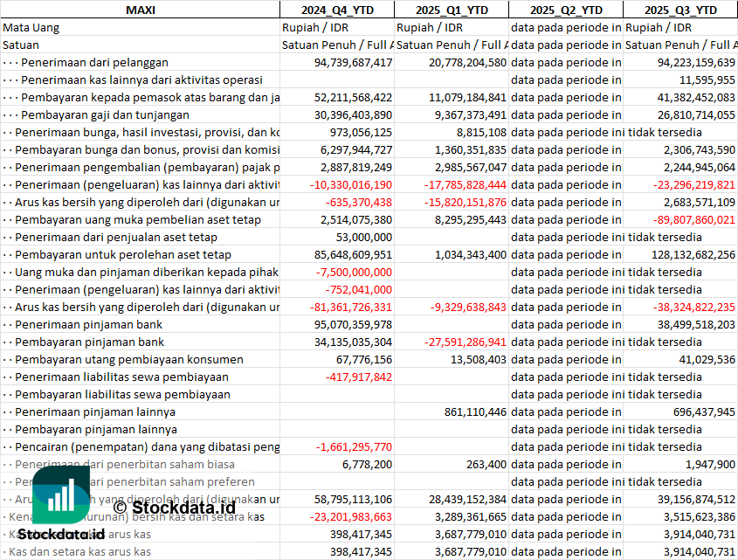Click the Pembayaran bunga dan bonus row label
Screen dimensions: 738x560
point(148,149)
